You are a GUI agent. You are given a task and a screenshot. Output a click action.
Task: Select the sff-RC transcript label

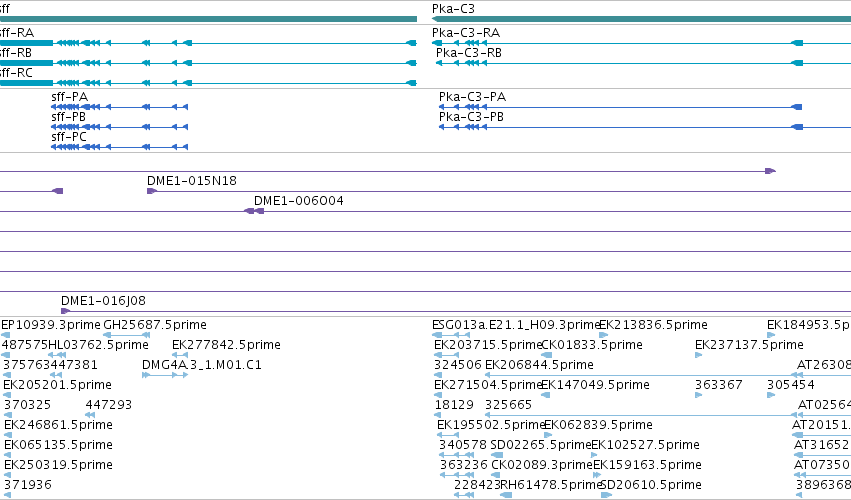click(16, 73)
